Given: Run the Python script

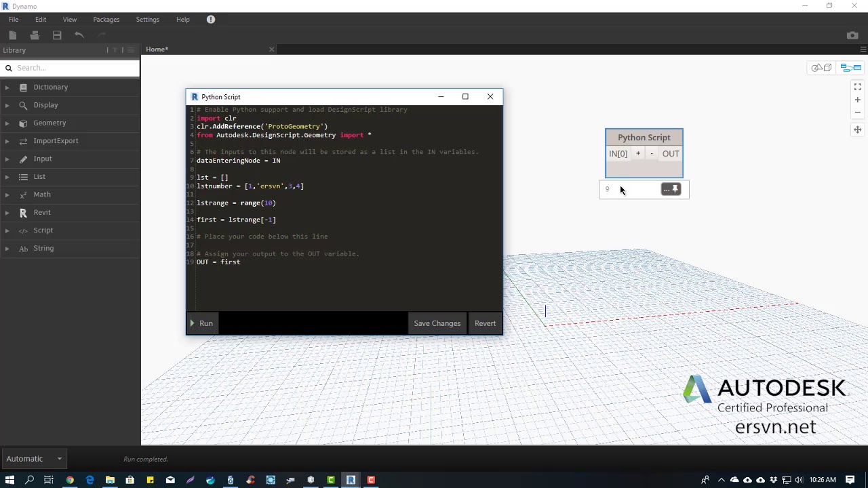Looking at the screenshot, I should pyautogui.click(x=201, y=323).
